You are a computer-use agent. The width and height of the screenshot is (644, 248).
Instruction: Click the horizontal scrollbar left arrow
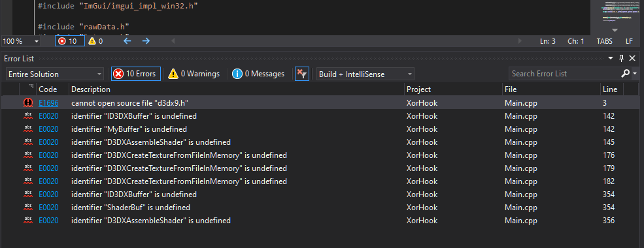coord(173,41)
